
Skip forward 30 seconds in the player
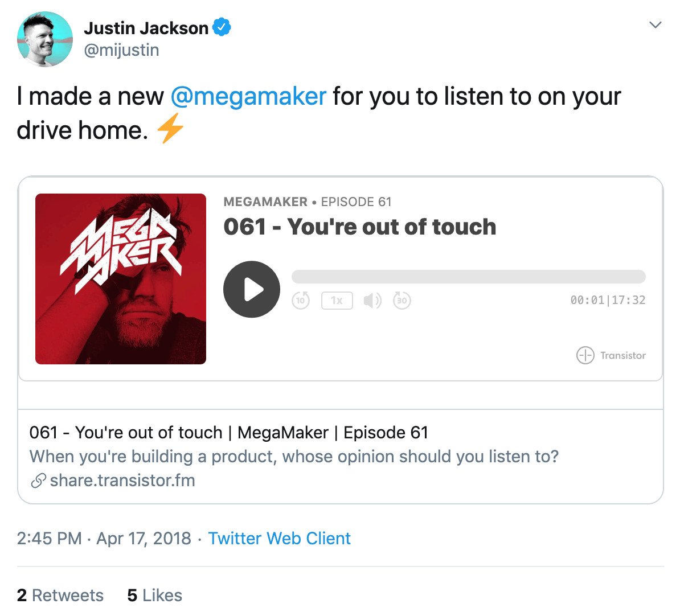(402, 300)
